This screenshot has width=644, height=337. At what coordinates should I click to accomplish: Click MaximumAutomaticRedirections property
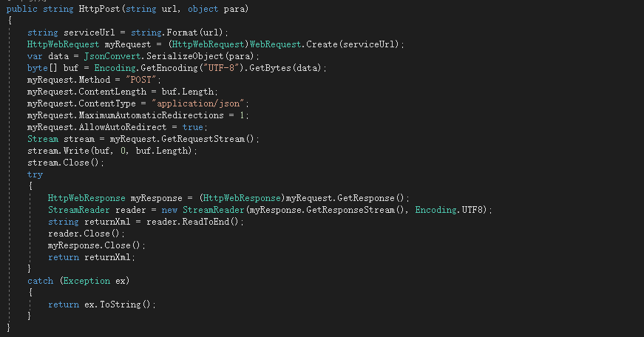tap(151, 115)
